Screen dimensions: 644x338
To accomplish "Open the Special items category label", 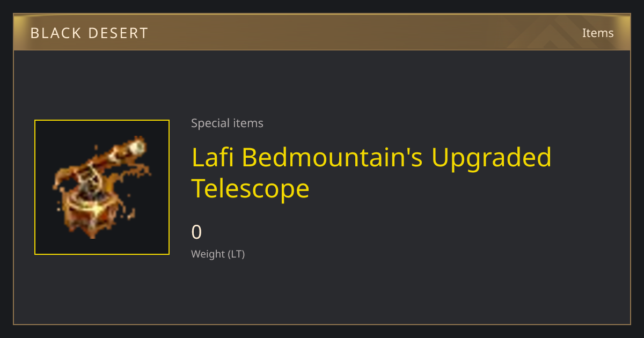I will pos(227,123).
